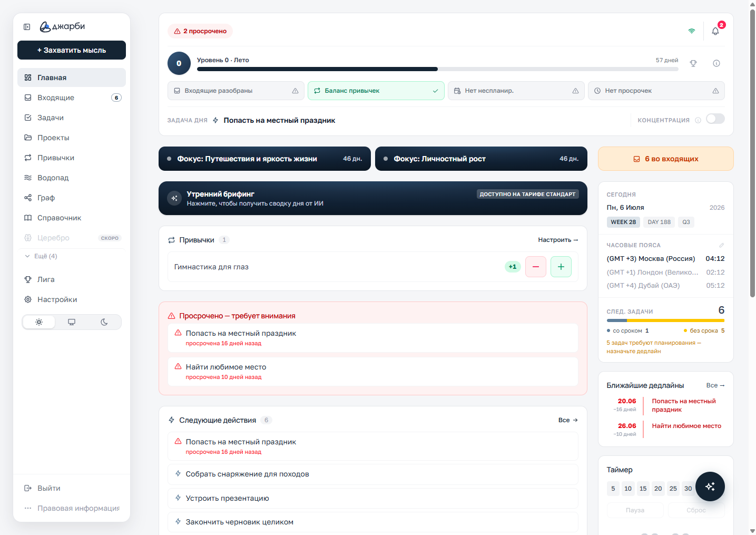Edit time zones pencil icon

click(x=722, y=245)
